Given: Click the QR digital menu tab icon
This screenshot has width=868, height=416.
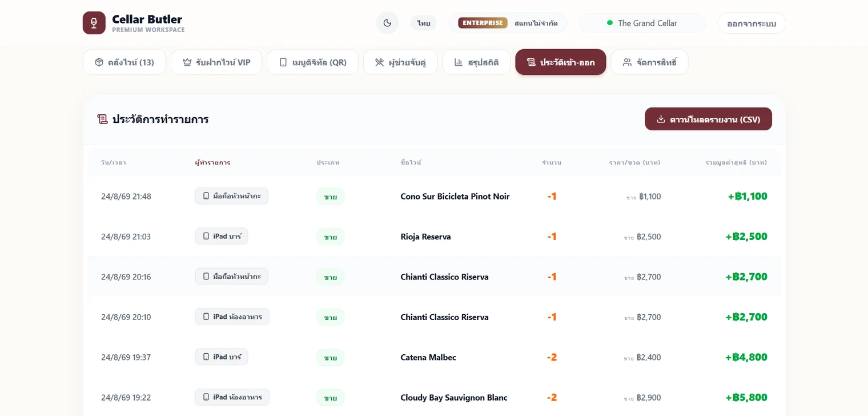Looking at the screenshot, I should pos(283,62).
